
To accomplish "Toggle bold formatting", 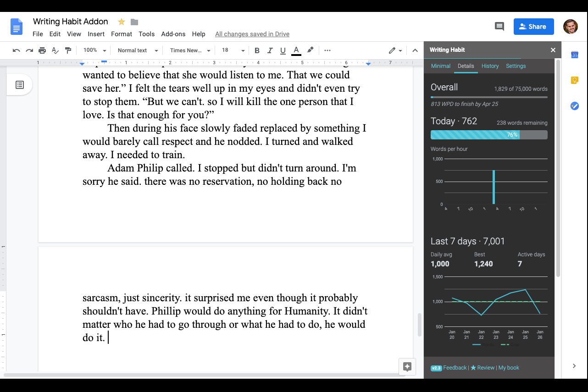I will (257, 50).
